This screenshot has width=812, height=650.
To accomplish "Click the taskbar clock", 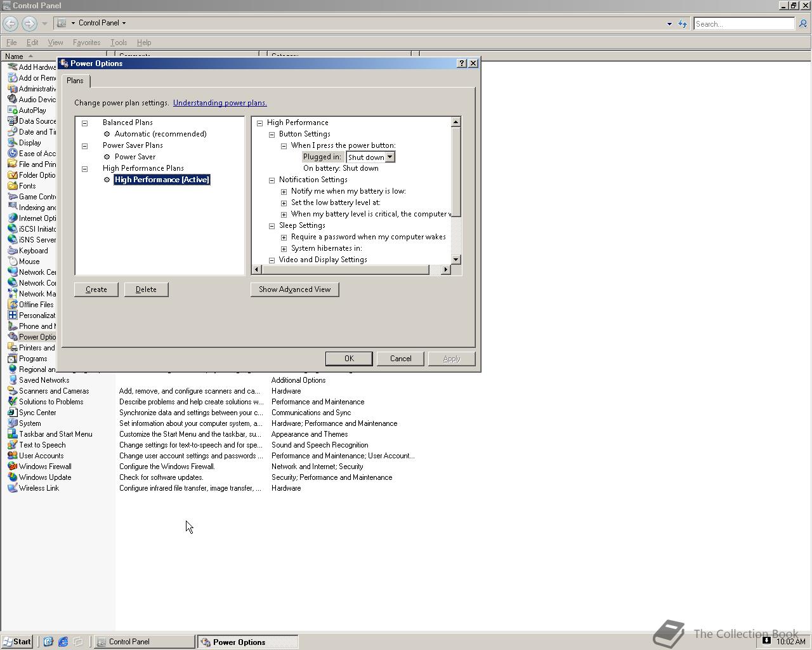I will point(790,642).
